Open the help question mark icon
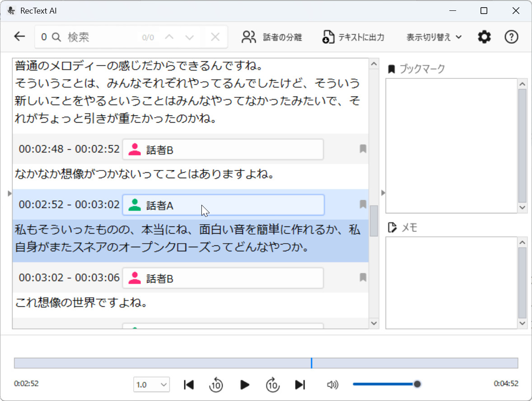532x401 pixels. pos(511,37)
